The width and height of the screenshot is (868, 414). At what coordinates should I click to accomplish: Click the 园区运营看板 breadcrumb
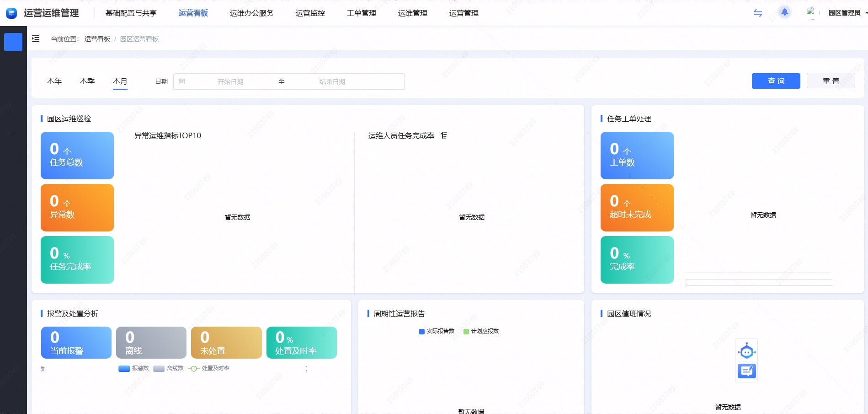click(x=139, y=39)
